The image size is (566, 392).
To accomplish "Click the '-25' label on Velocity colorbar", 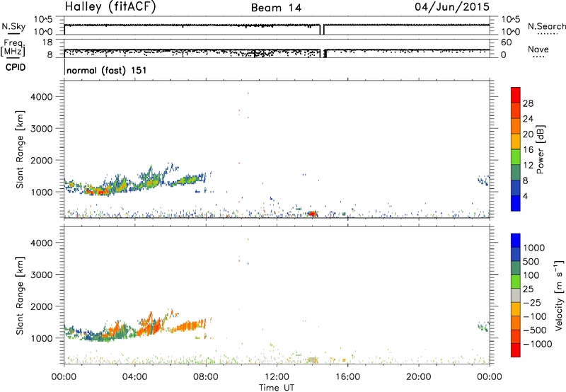I will click(x=532, y=303).
